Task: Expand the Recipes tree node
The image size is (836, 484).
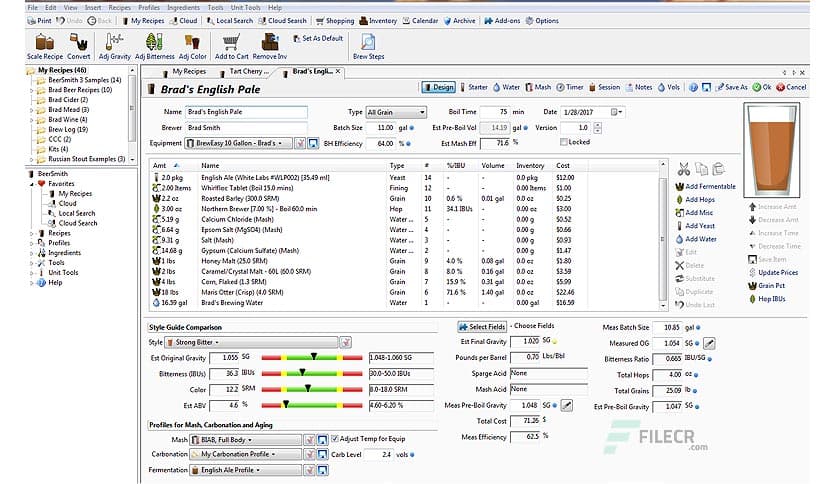Action: click(x=31, y=233)
